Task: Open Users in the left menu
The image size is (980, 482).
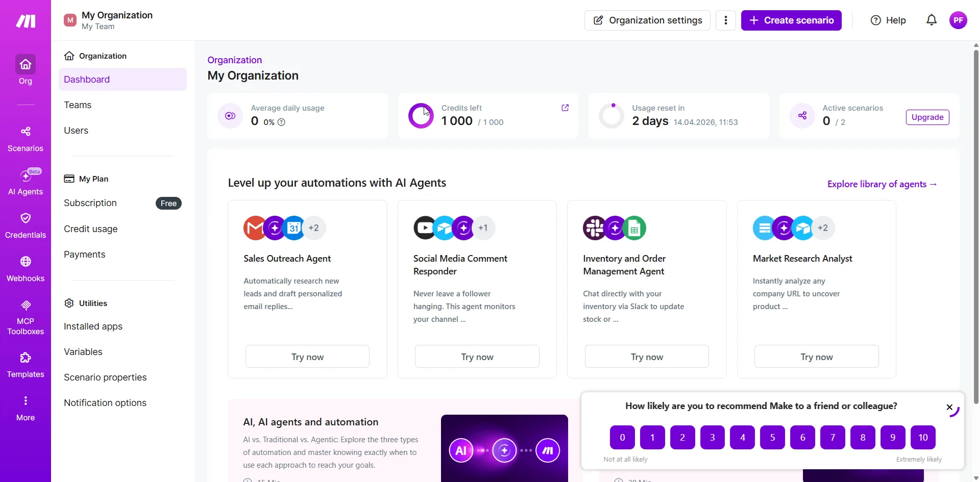Action: pos(76,131)
